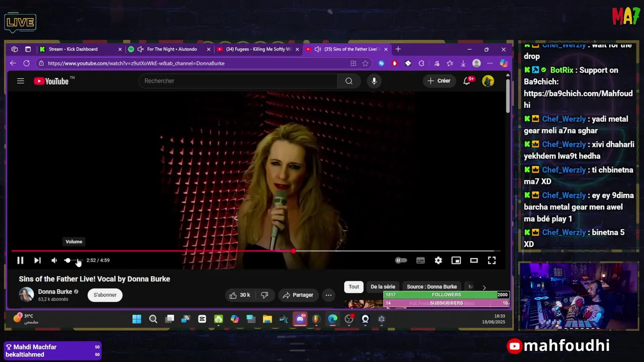This screenshot has height=362, width=644.
Task: Mute the Sins of the Father tab audio icon
Action: (x=317, y=49)
